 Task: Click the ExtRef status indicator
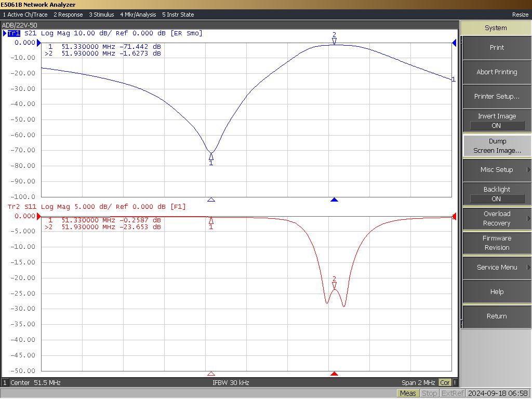[x=453, y=393]
